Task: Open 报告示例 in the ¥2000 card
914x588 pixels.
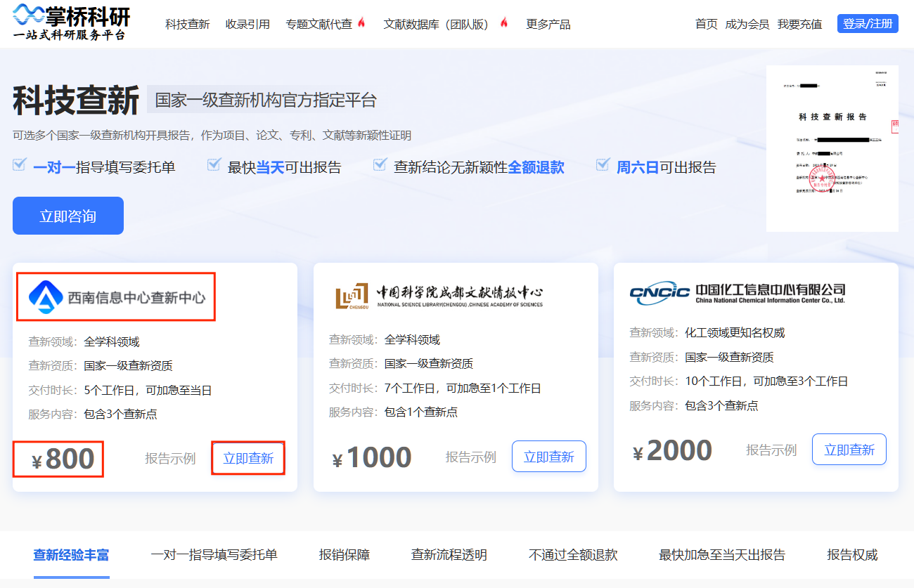Action: click(x=771, y=450)
